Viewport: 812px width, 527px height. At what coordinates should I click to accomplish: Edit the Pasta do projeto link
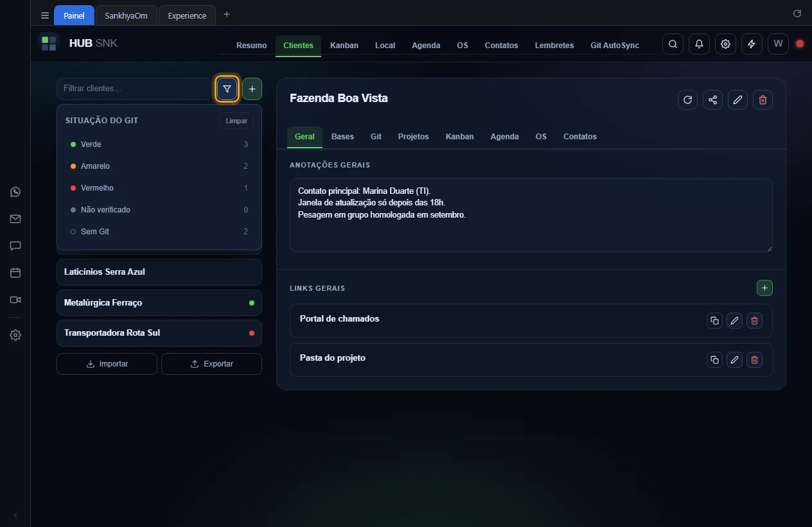coord(734,359)
